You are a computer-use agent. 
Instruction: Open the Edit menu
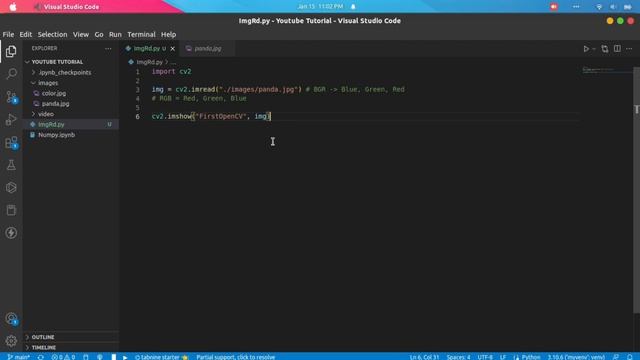click(25, 35)
